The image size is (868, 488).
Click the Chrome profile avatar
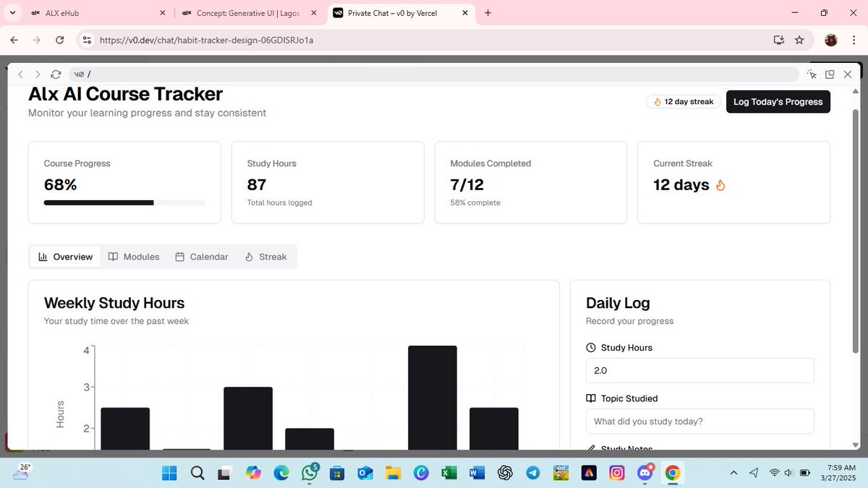click(830, 40)
